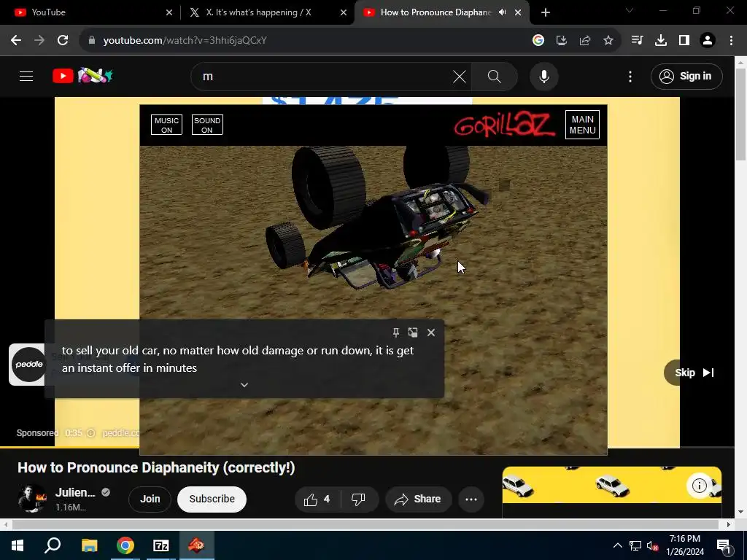Toggle MUSIC ON in Gorillaz game
Viewport: 747px width, 560px height.
pyautogui.click(x=167, y=125)
